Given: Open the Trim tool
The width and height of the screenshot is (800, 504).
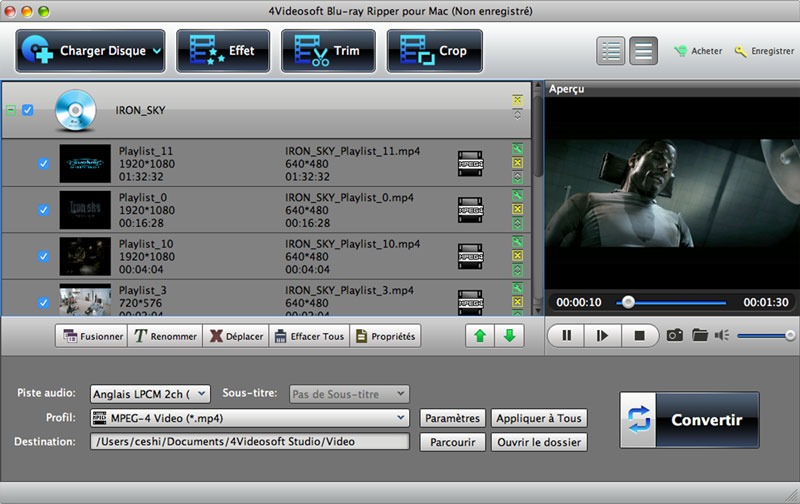Looking at the screenshot, I should (327, 51).
